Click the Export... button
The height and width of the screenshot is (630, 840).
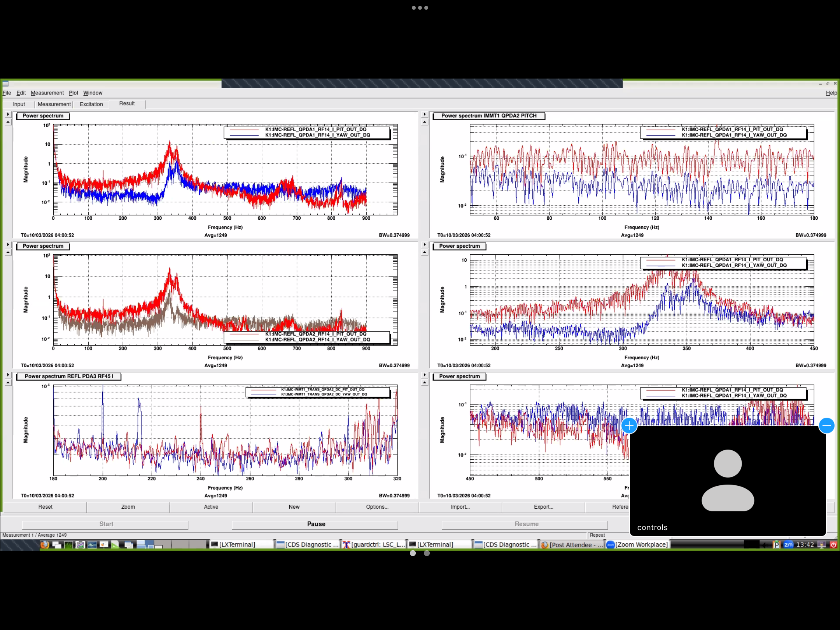[x=543, y=507]
